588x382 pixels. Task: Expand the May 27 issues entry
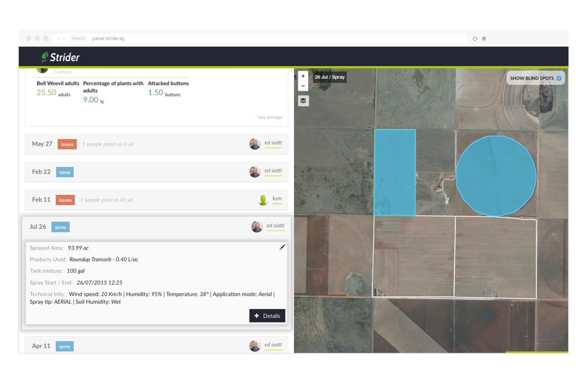tap(157, 144)
